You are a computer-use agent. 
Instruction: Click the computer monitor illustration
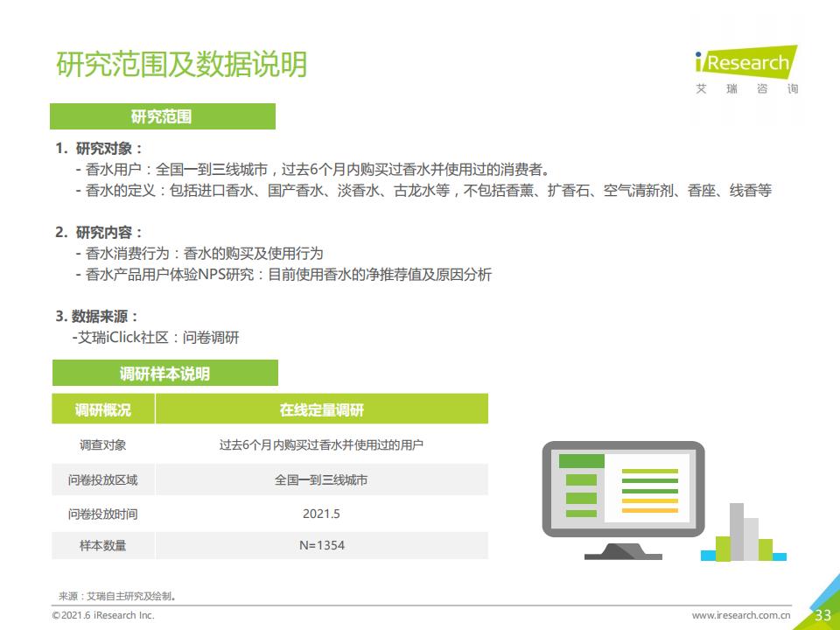(623, 500)
